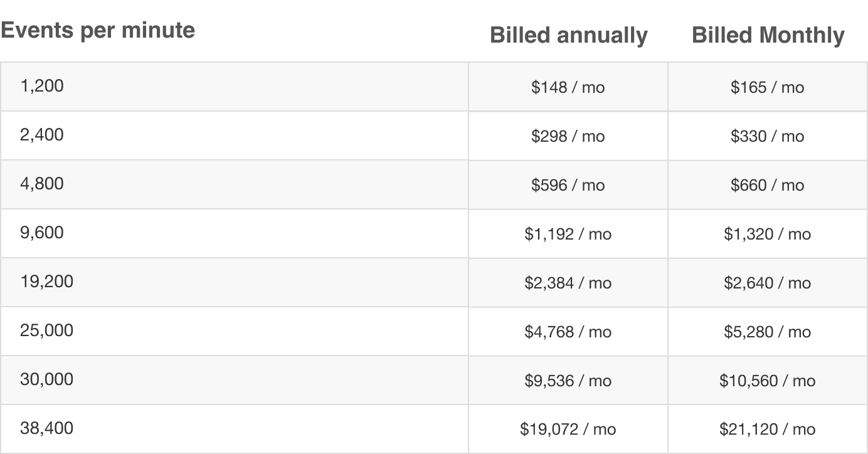The width and height of the screenshot is (868, 454).
Task: Click the Billed Monthly column header
Action: (x=768, y=35)
